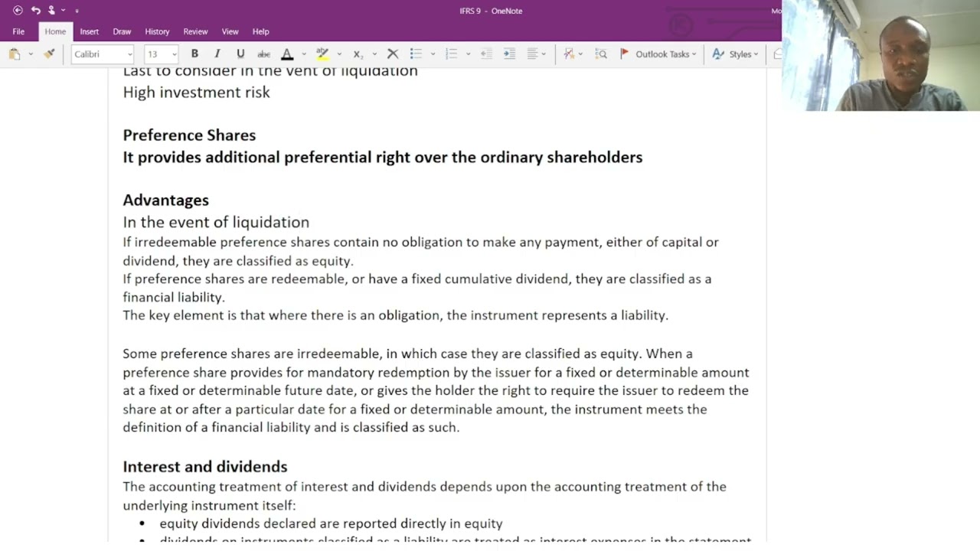Open the Help tab
980x551 pixels.
(260, 31)
